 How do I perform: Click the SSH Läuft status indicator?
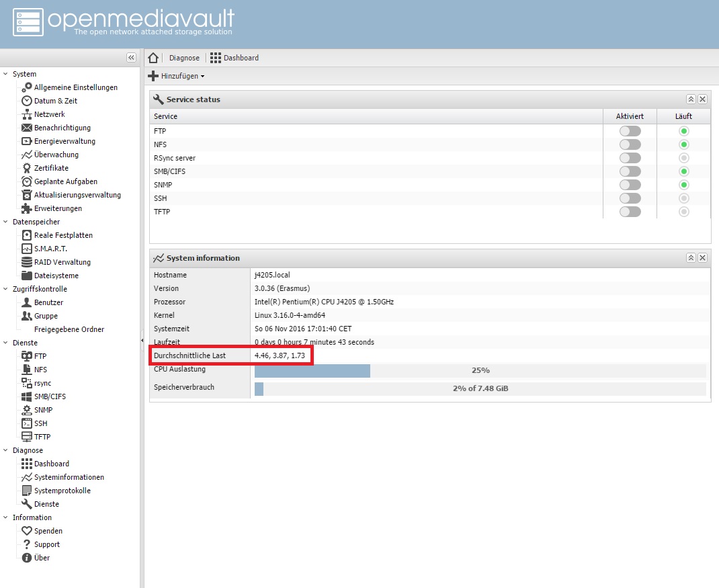click(x=683, y=198)
